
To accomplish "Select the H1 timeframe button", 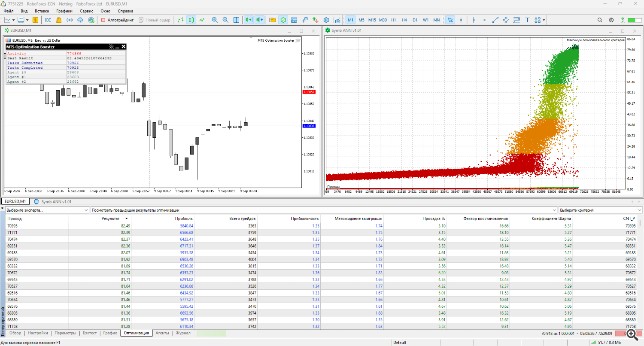I will [x=394, y=20].
